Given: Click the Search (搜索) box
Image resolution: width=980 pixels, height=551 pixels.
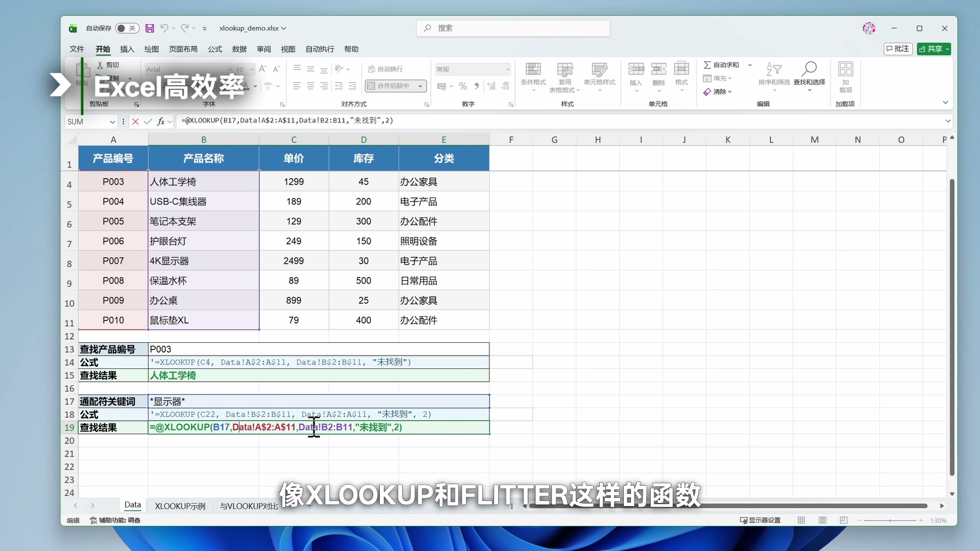Looking at the screenshot, I should tap(513, 28).
